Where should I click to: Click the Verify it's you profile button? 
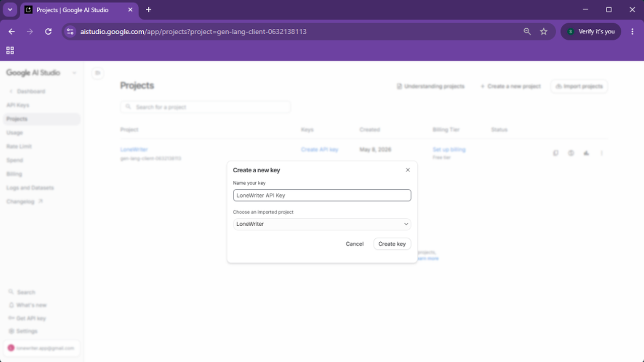pos(591,31)
